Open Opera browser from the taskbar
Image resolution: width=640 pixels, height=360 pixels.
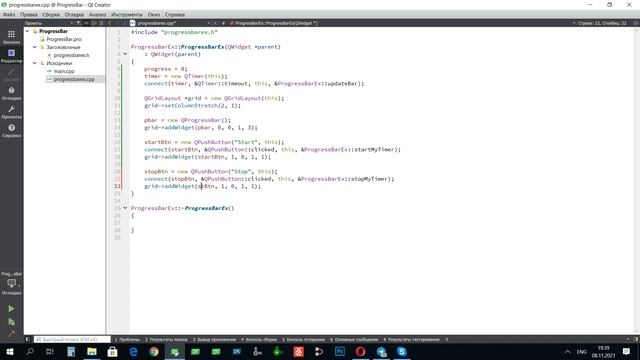click(360, 351)
